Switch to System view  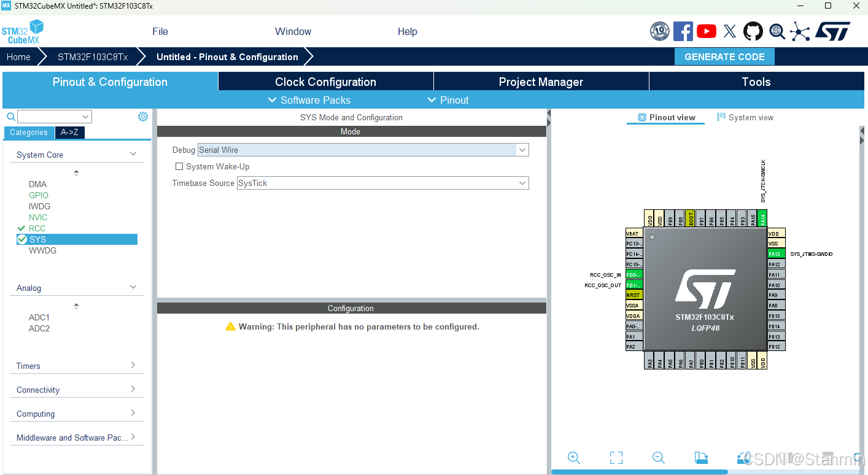[745, 117]
